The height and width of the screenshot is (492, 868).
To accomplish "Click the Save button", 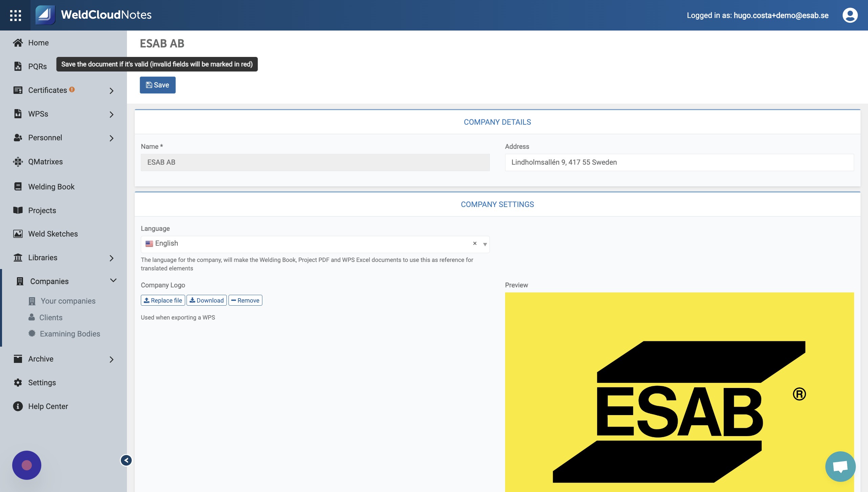I will click(157, 85).
